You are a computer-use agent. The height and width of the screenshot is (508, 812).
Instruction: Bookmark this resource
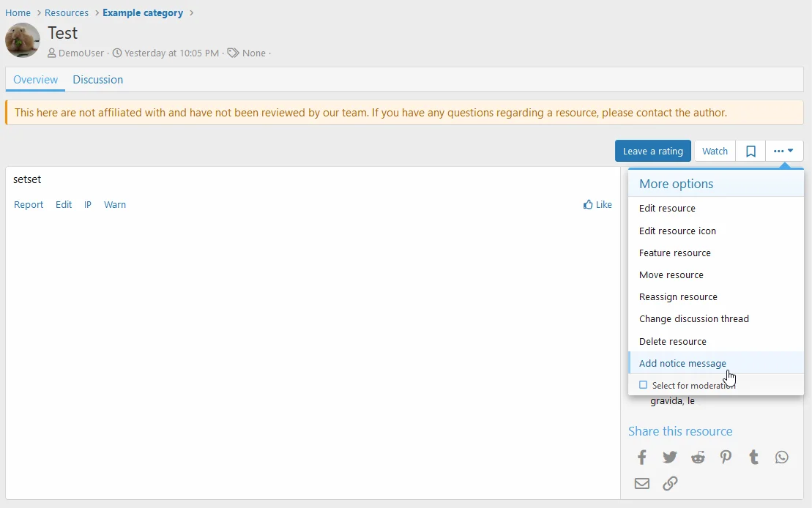(x=750, y=151)
